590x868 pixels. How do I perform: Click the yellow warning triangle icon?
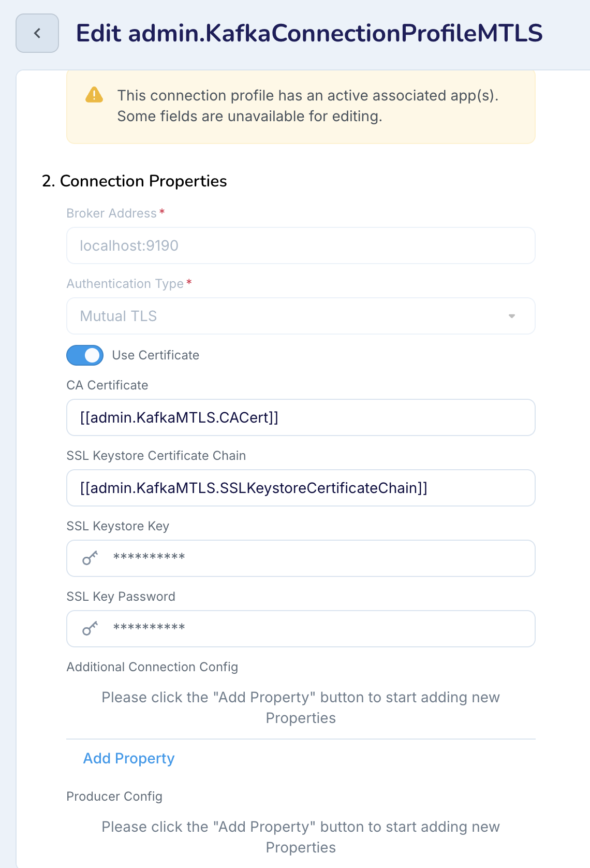click(x=94, y=95)
